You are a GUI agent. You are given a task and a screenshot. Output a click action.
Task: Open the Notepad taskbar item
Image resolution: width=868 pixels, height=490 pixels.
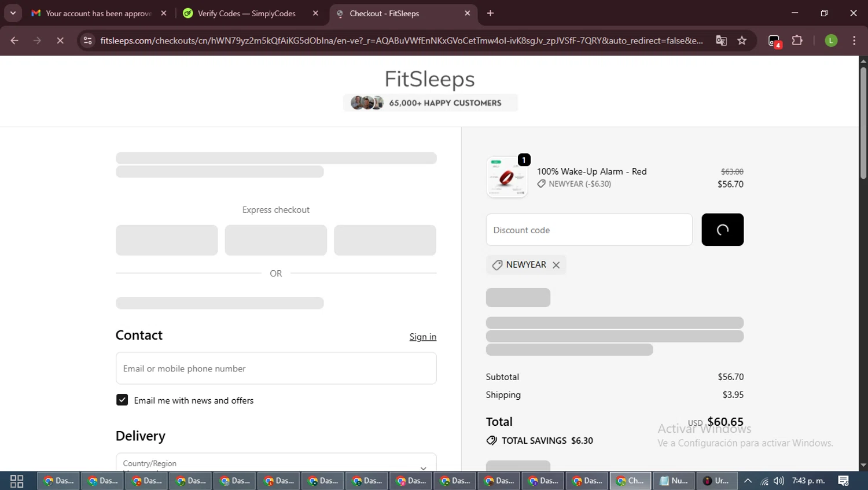675,481
